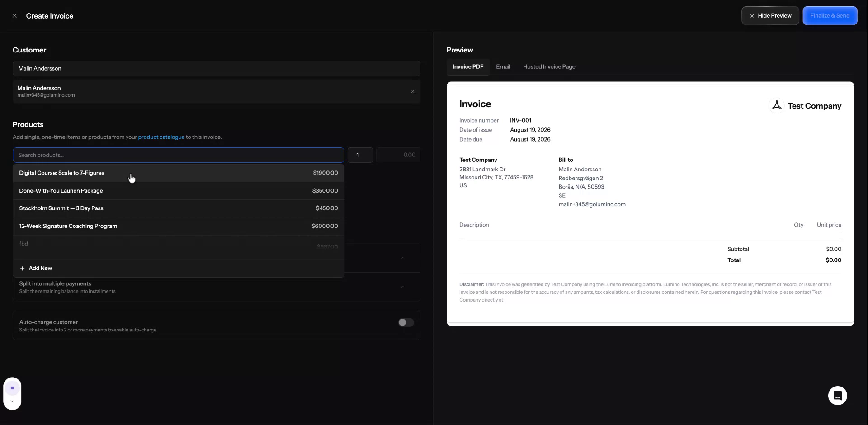Screen dimensions: 868x425
Task: Click the Total $0.00 amount in preview
Action: click(833, 260)
